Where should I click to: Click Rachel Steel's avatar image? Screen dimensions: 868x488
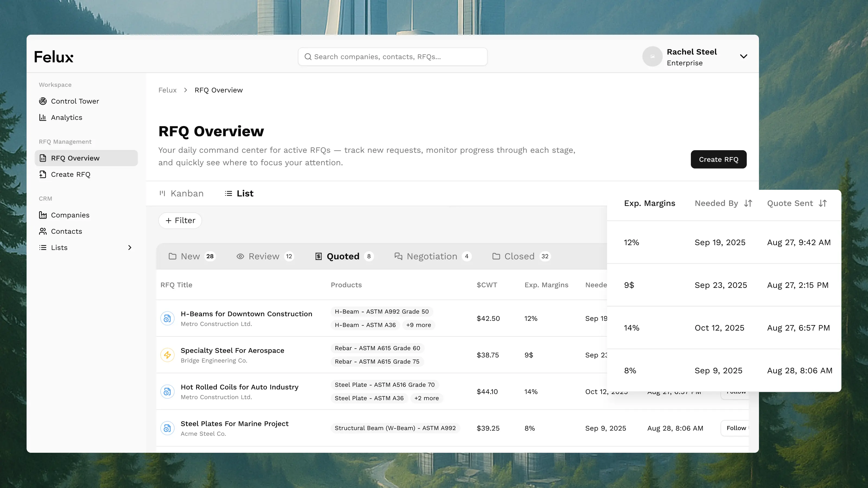point(652,57)
